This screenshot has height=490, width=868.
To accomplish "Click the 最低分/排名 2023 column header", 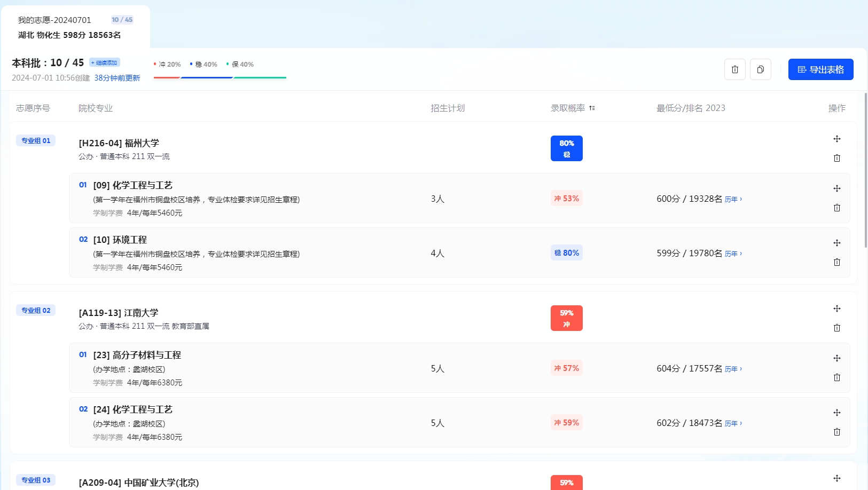I will pos(691,108).
